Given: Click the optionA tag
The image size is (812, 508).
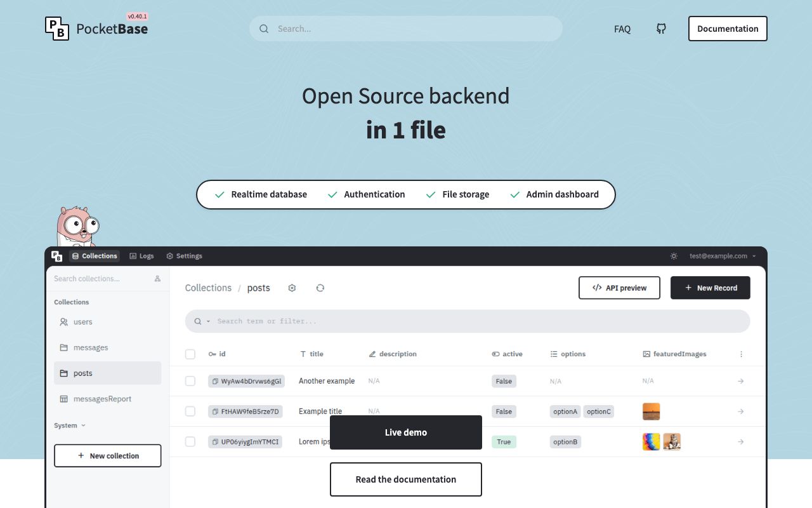Looking at the screenshot, I should (565, 411).
